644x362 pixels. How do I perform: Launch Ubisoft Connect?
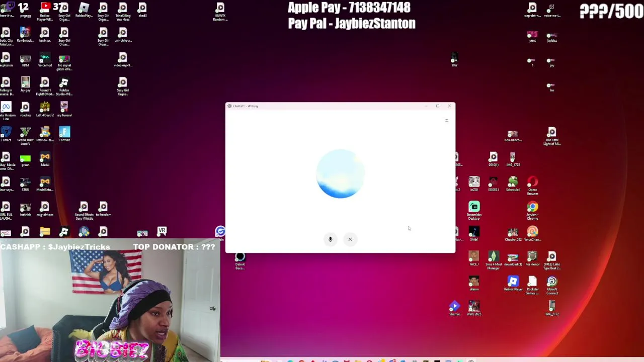click(552, 285)
